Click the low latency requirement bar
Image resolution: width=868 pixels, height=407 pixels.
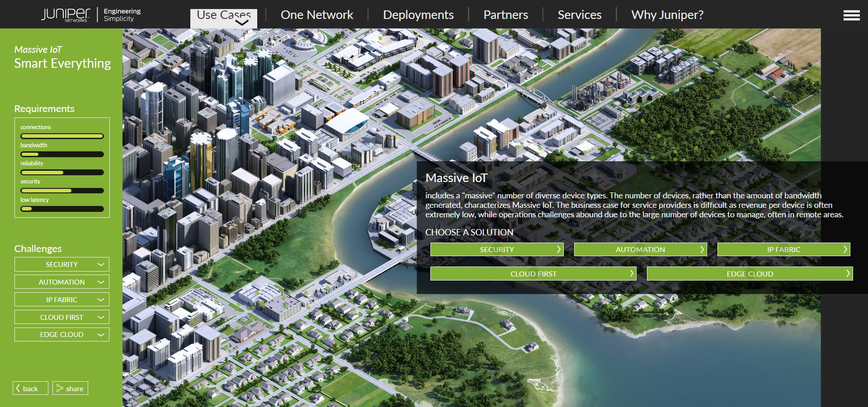tap(62, 209)
